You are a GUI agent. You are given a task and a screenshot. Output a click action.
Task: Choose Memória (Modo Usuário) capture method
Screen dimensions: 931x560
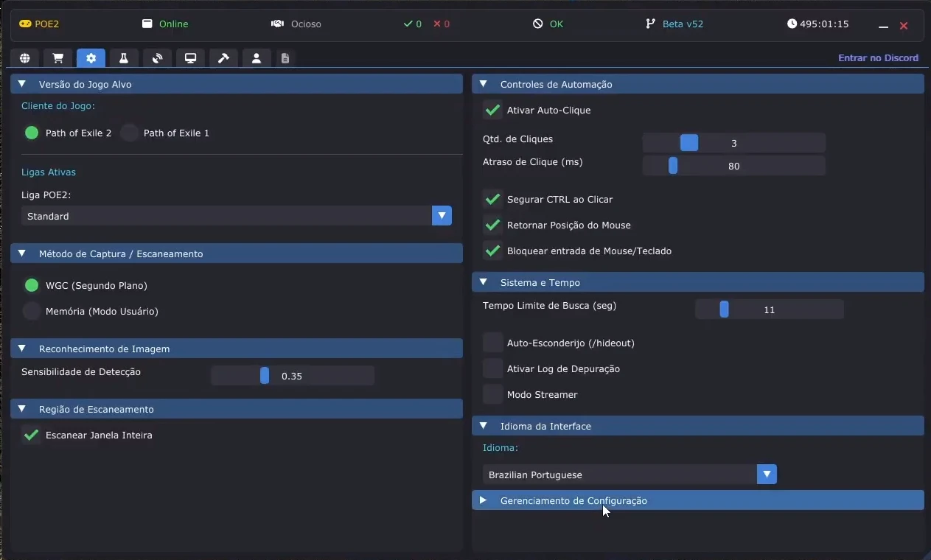32,312
